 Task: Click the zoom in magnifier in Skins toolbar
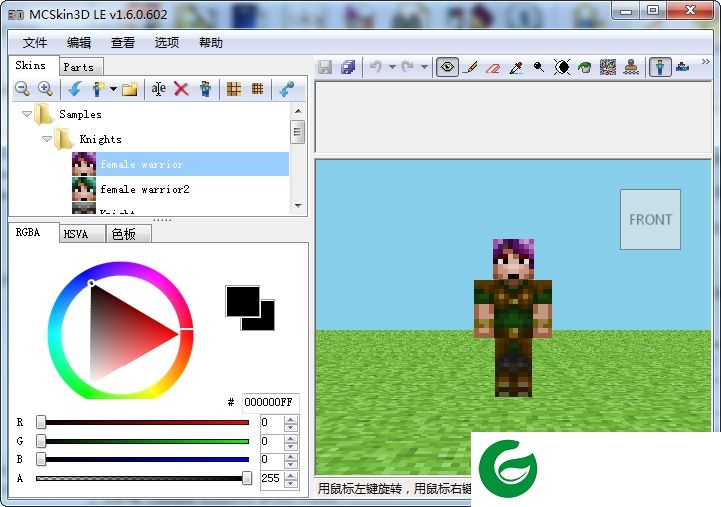45,88
